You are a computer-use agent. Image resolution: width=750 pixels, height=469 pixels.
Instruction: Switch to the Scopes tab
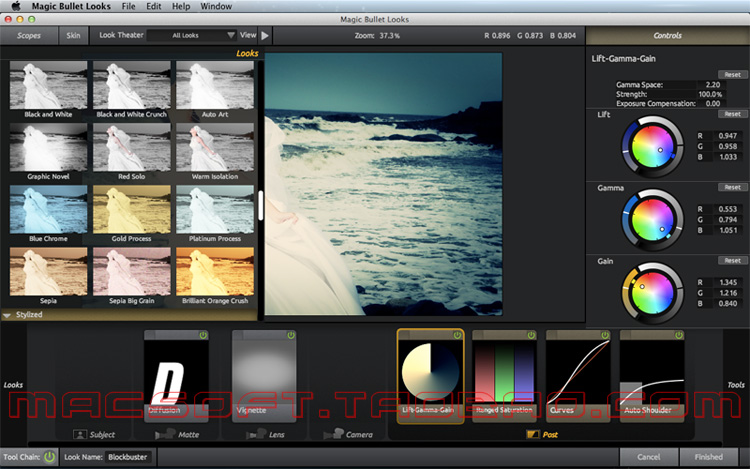[x=29, y=35]
